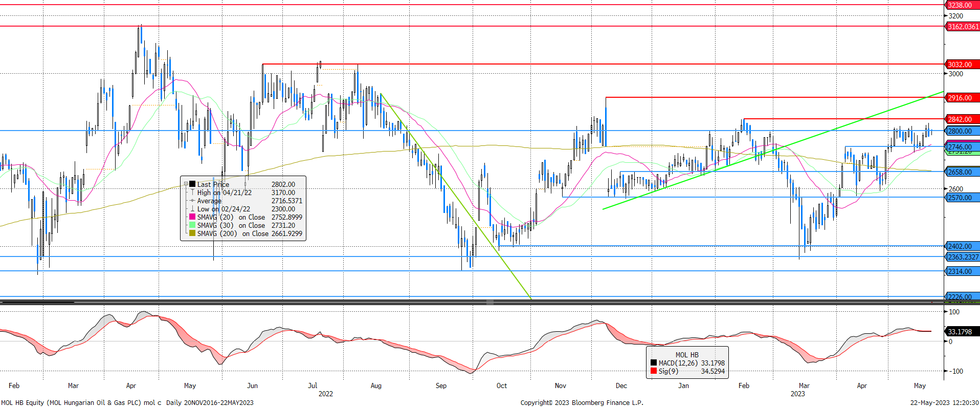Screen dimensions: 980x407
Task: Click the 'Sep' month label
Action: [x=441, y=385]
